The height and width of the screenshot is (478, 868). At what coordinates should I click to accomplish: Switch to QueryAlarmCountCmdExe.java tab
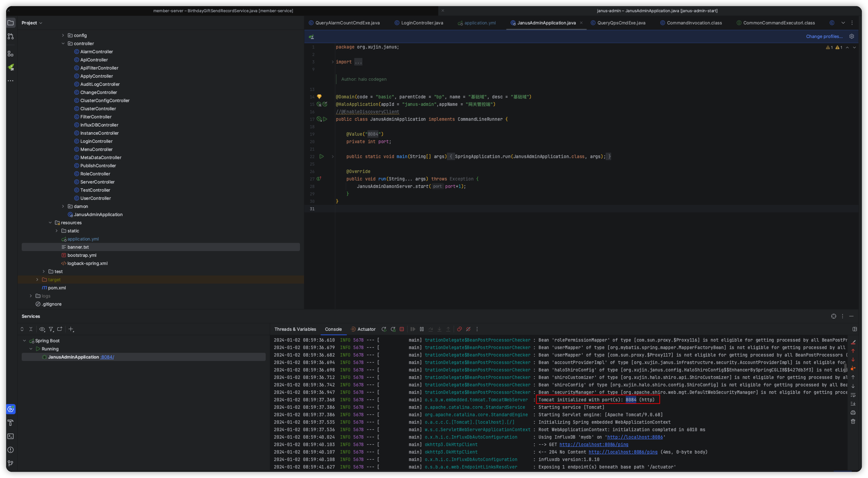tap(344, 23)
